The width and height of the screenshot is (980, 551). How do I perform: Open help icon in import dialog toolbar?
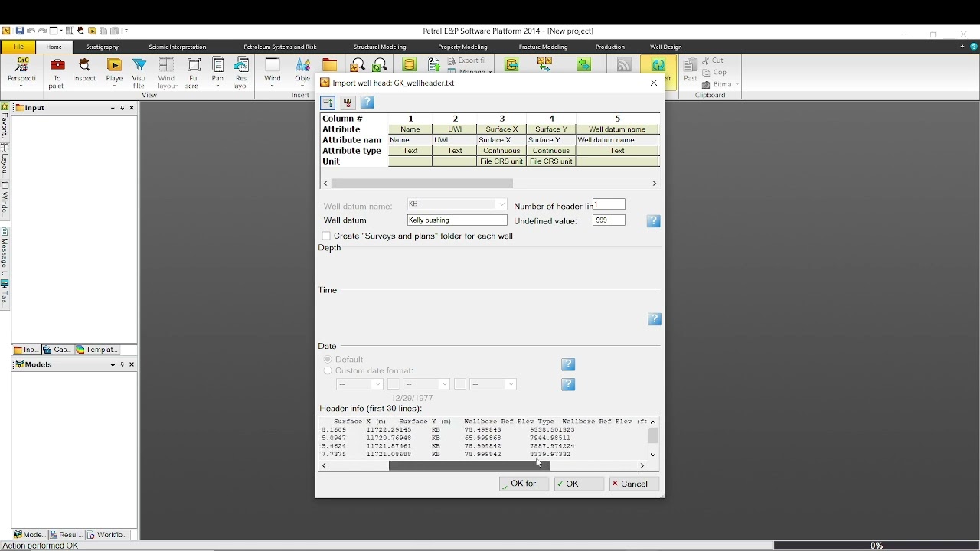click(x=367, y=103)
